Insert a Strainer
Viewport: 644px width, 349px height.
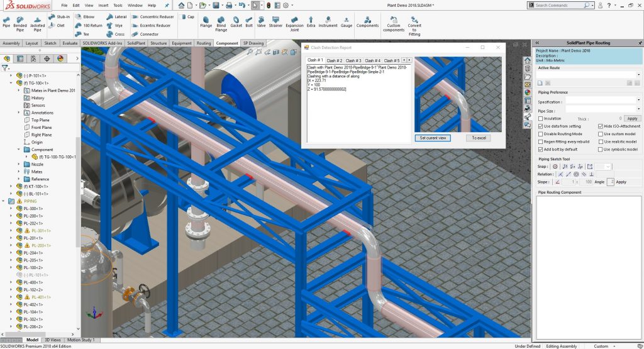pyautogui.click(x=275, y=22)
